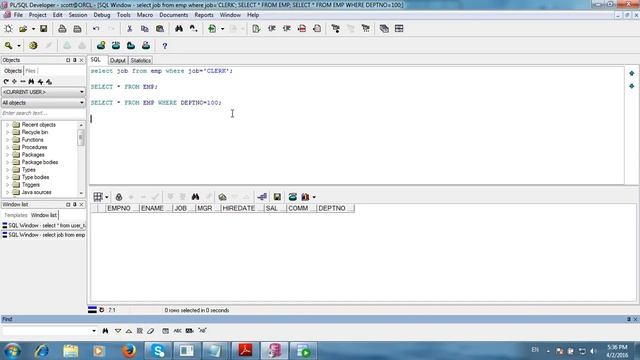This screenshot has height=360, width=640.
Task: Click the Enter search text field
Action: click(43, 113)
